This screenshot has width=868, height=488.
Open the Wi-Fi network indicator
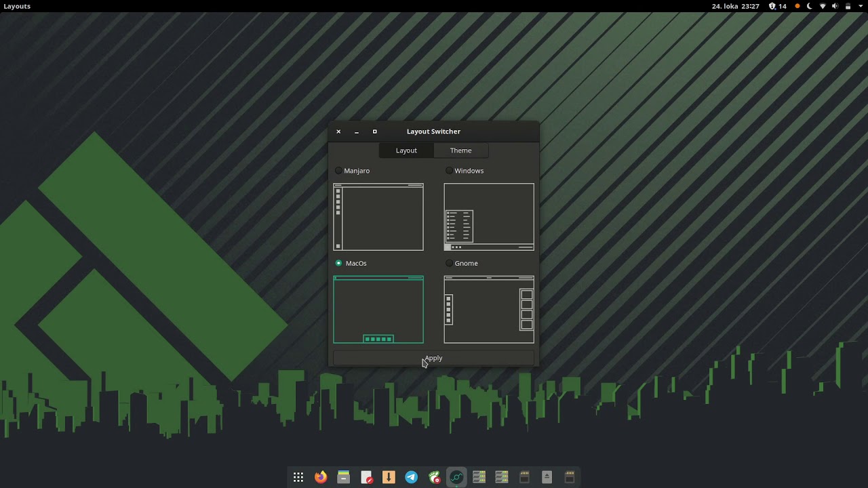(x=823, y=6)
